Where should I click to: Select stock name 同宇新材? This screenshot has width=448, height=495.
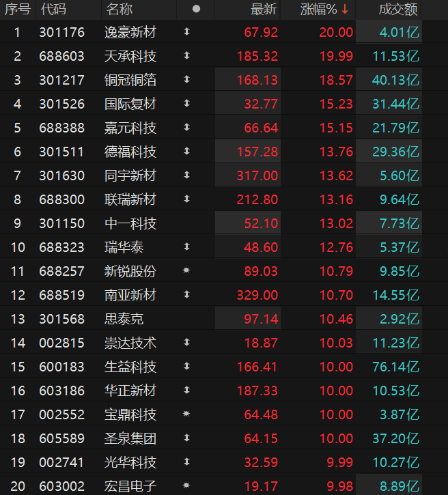pos(130,175)
